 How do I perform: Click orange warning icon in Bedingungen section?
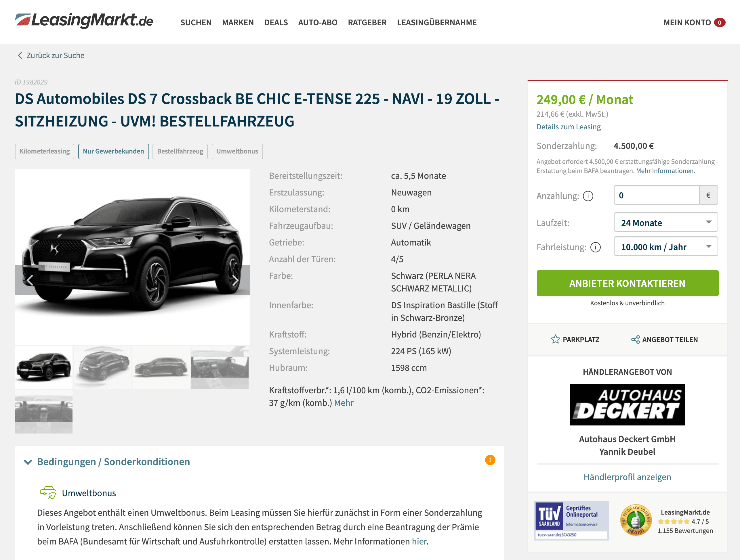point(490,460)
